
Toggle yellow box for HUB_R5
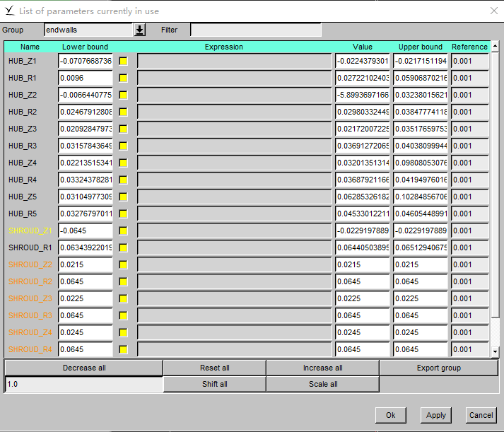click(123, 214)
